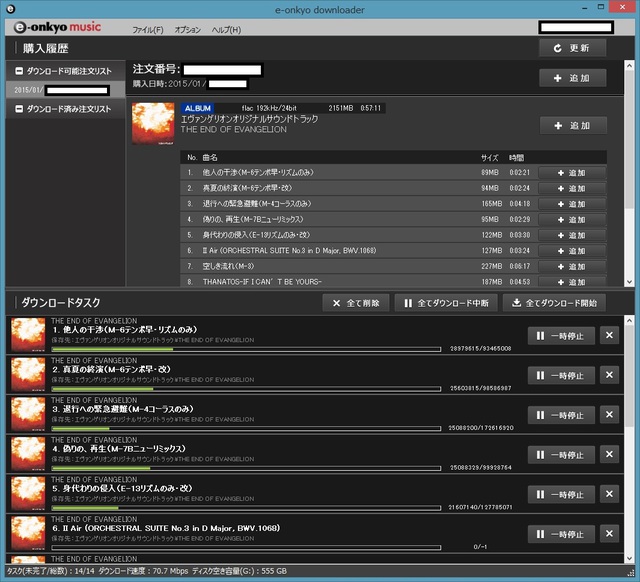Cancel track 5 download task with X
Viewport: 640px width, 582px height.
pyautogui.click(x=609, y=494)
